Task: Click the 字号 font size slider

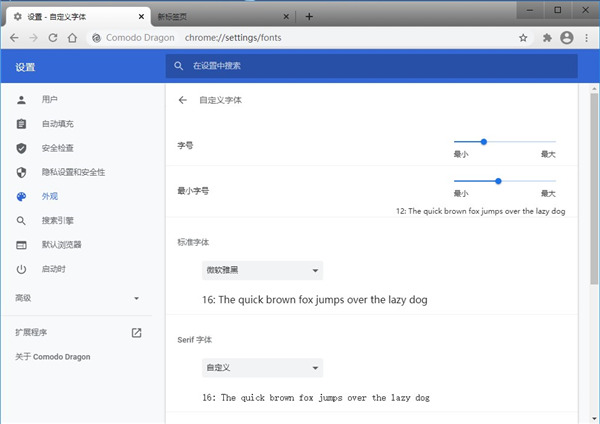Action: [504, 142]
